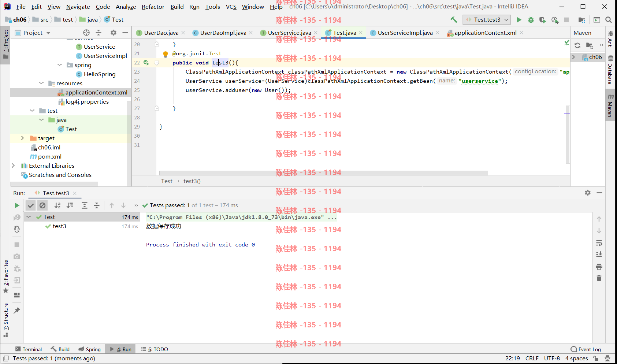
Task: Toggle auto-test icon in Run panel
Action: tap(17, 230)
